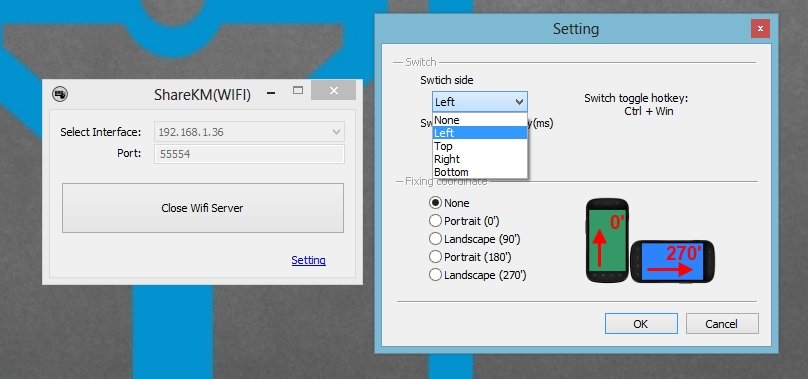Choose Portrait (0') radio option
Screen dimensions: 808x379
pos(435,221)
